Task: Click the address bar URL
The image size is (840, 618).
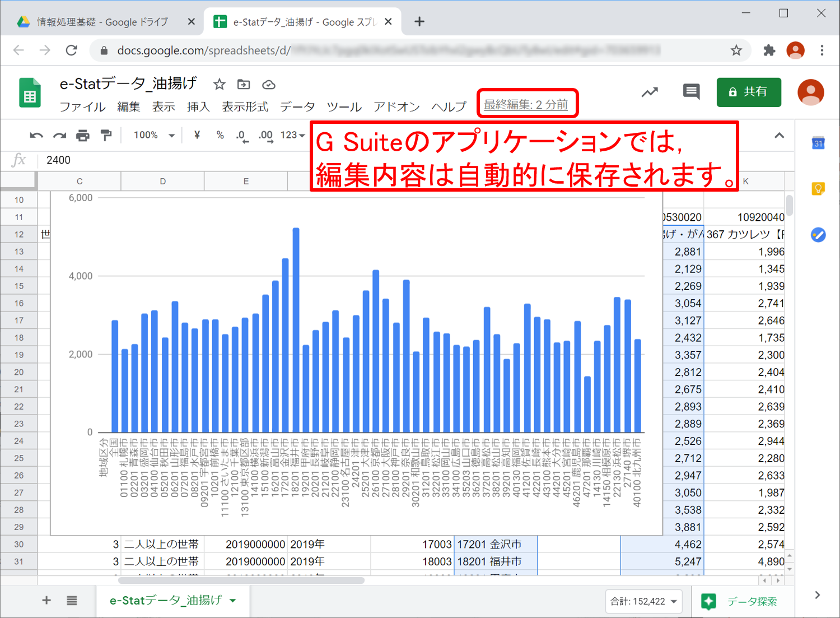Action: pyautogui.click(x=389, y=50)
